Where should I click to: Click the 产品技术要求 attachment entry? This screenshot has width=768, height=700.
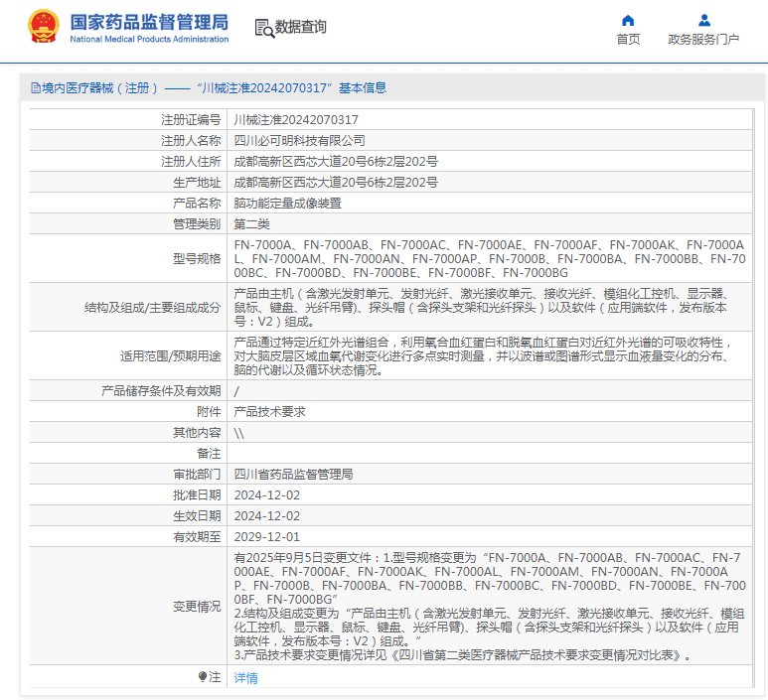click(269, 411)
